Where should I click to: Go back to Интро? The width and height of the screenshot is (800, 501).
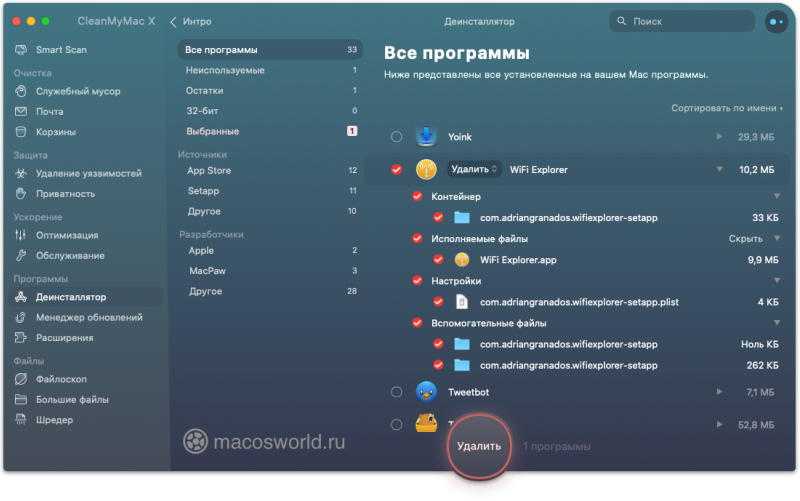click(x=191, y=21)
